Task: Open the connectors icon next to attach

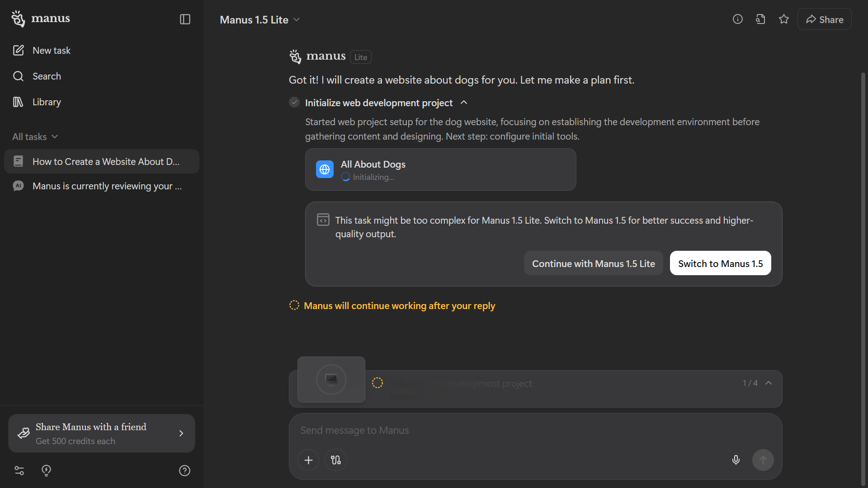Action: [335, 460]
